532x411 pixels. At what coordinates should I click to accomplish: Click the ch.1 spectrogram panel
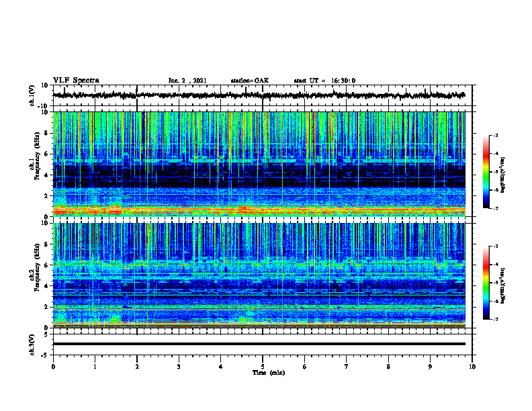click(x=259, y=164)
